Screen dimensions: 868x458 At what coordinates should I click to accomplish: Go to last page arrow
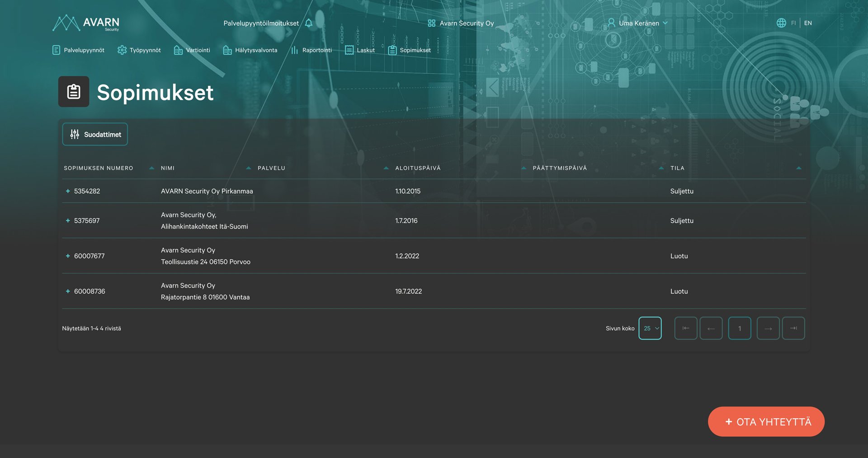[793, 328]
